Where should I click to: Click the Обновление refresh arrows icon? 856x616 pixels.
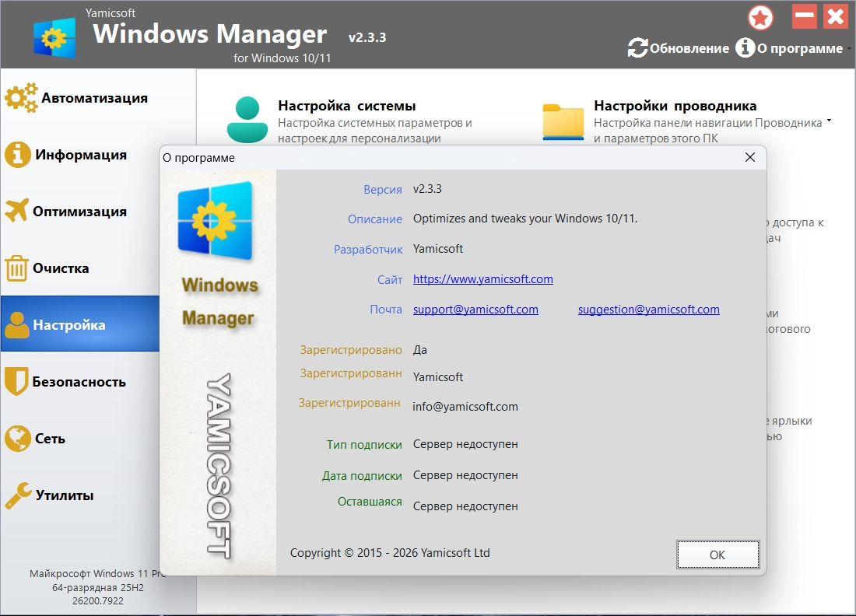(637, 48)
